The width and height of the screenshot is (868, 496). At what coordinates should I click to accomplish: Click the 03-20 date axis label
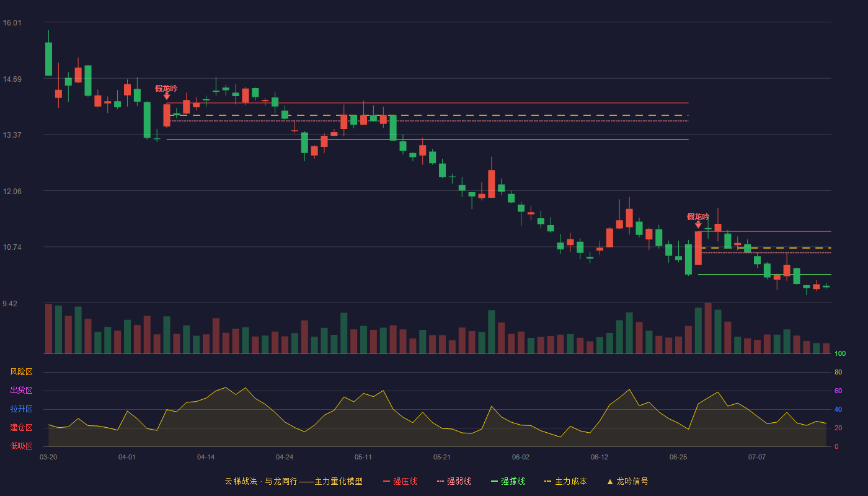(x=48, y=457)
